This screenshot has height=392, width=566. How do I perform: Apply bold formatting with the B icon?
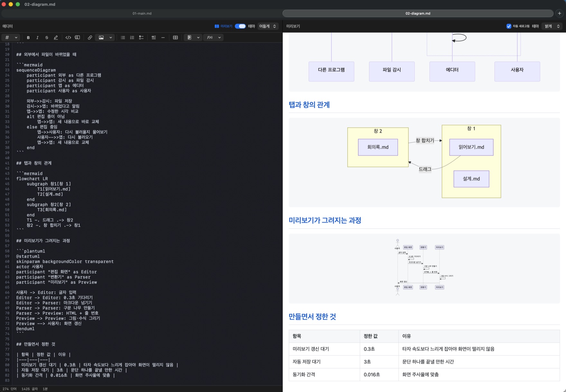[28, 38]
